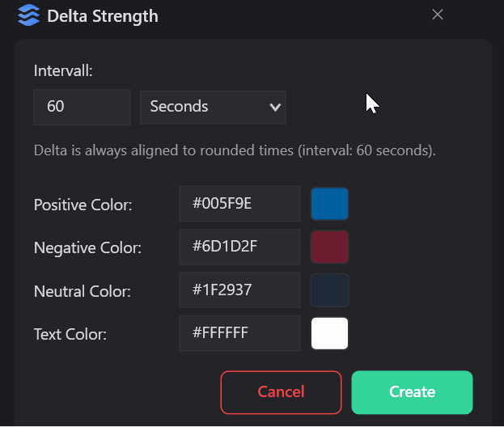
Task: Click the Neutral Color hex field #1F2937
Action: [x=239, y=290]
